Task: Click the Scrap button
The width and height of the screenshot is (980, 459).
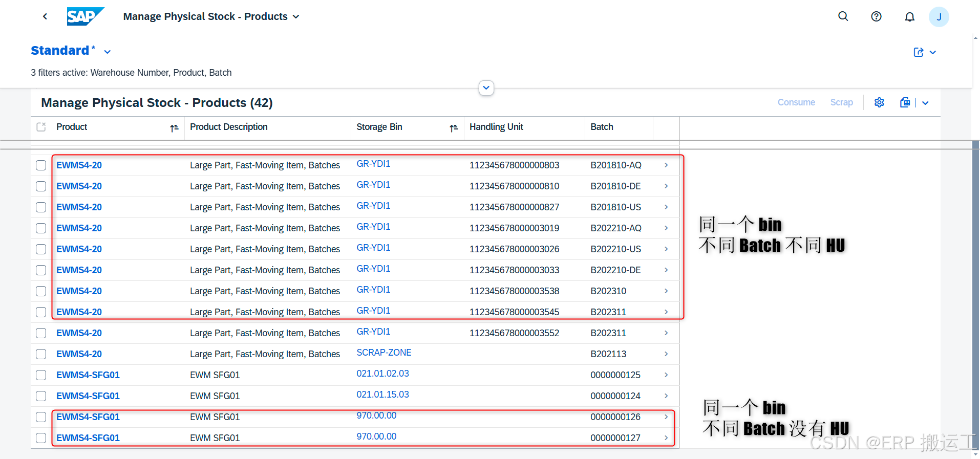Action: 841,102
